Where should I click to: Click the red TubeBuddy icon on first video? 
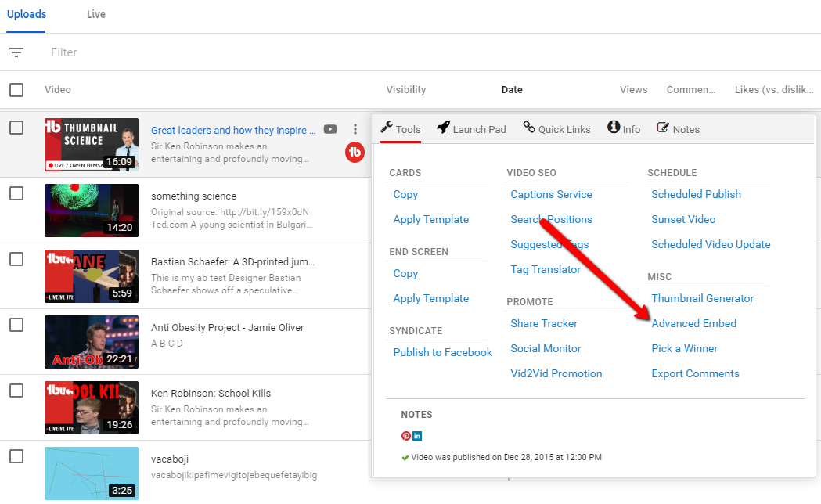(355, 153)
